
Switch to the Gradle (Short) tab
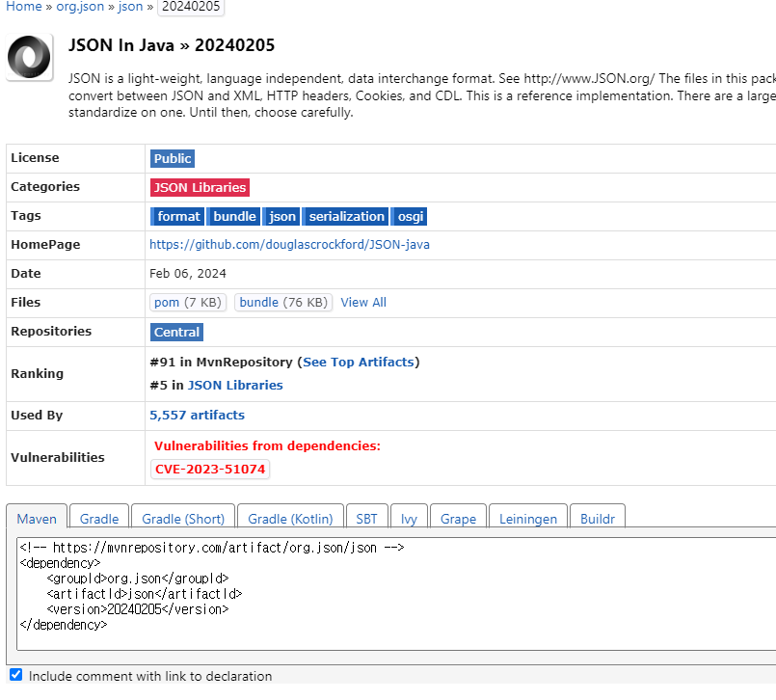[183, 519]
